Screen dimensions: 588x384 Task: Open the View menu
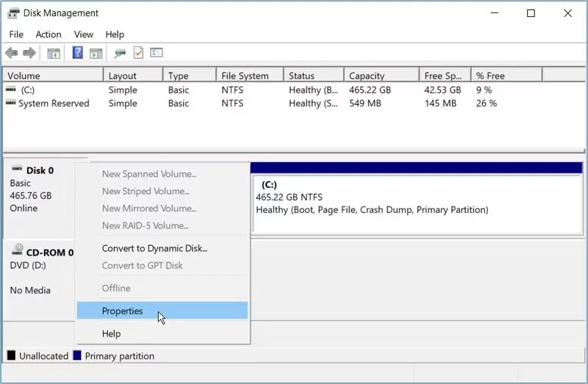[84, 35]
